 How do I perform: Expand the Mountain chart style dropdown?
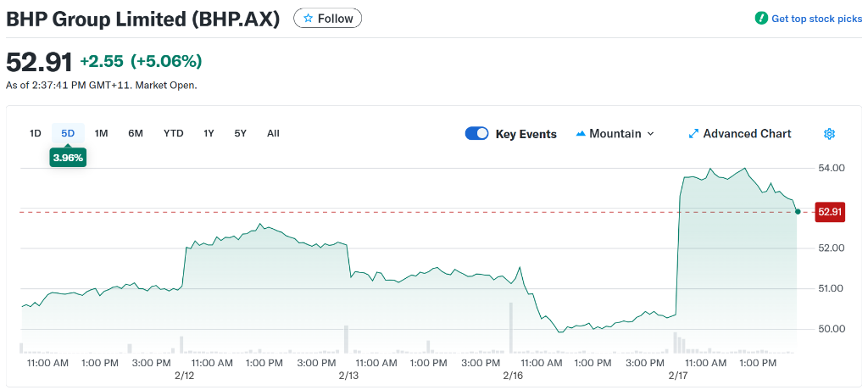[x=650, y=134]
